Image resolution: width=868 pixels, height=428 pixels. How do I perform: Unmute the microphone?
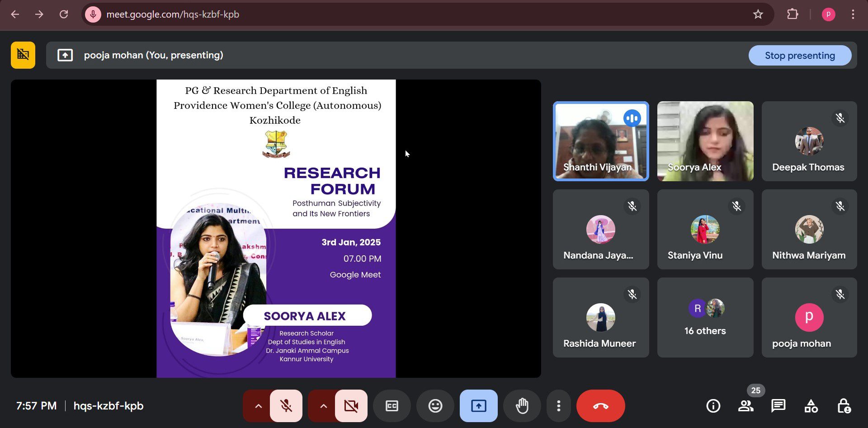[x=286, y=406]
